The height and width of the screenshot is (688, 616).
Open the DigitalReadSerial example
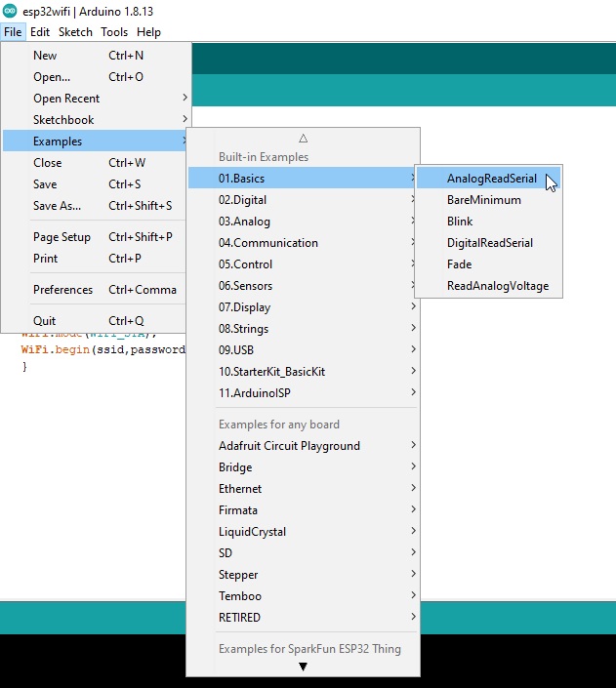[489, 243]
